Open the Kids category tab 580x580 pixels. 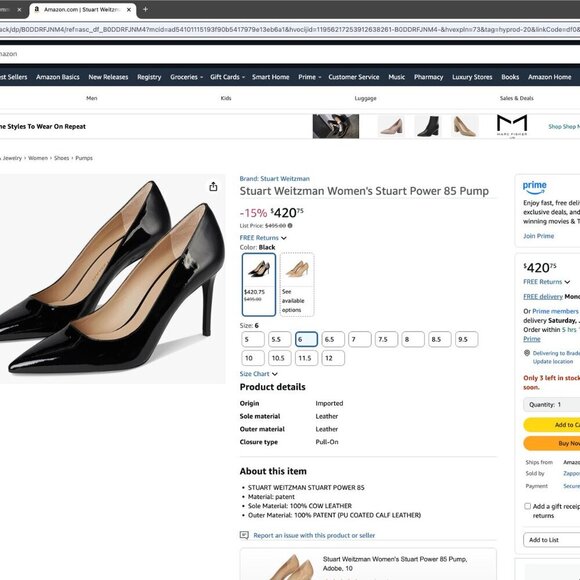[x=226, y=98]
